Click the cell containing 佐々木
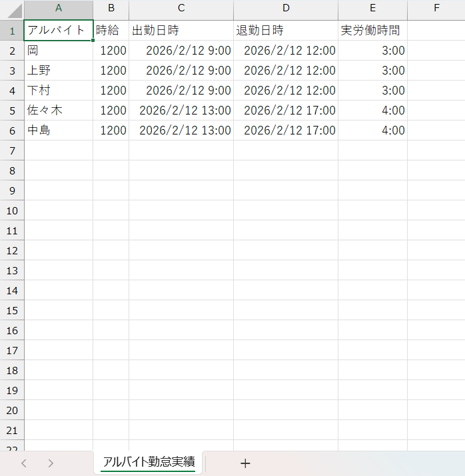This screenshot has height=476, width=465. click(59, 111)
